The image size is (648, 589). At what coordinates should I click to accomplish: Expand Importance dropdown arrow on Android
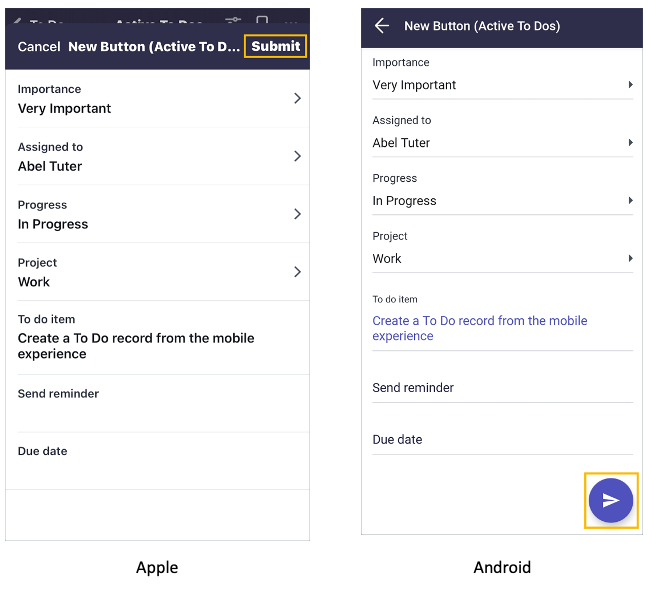630,85
